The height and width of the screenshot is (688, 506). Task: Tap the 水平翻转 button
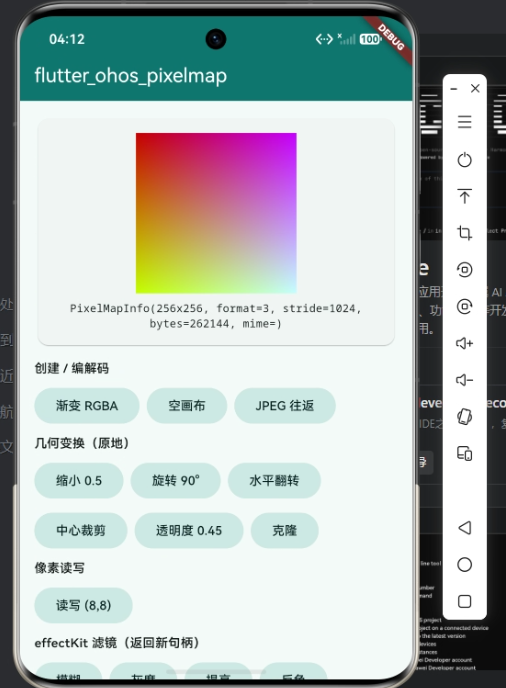coord(274,480)
